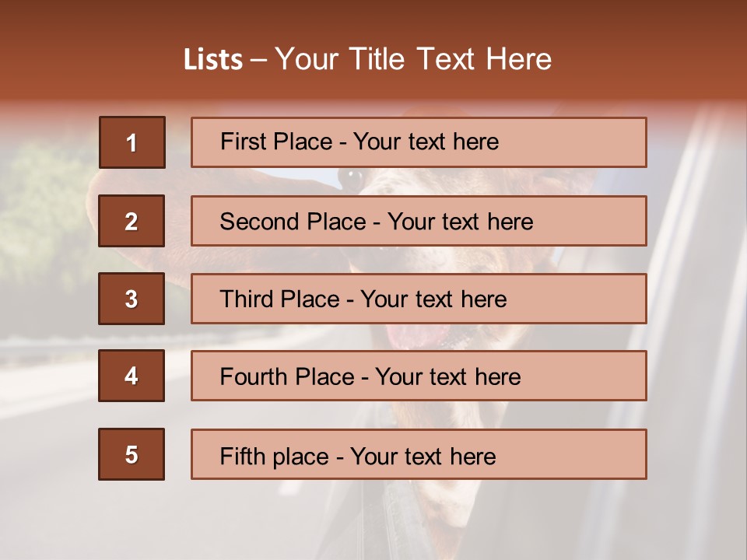Viewport: 747px width, 560px height.
Task: Select the number 2 box
Action: tap(132, 221)
